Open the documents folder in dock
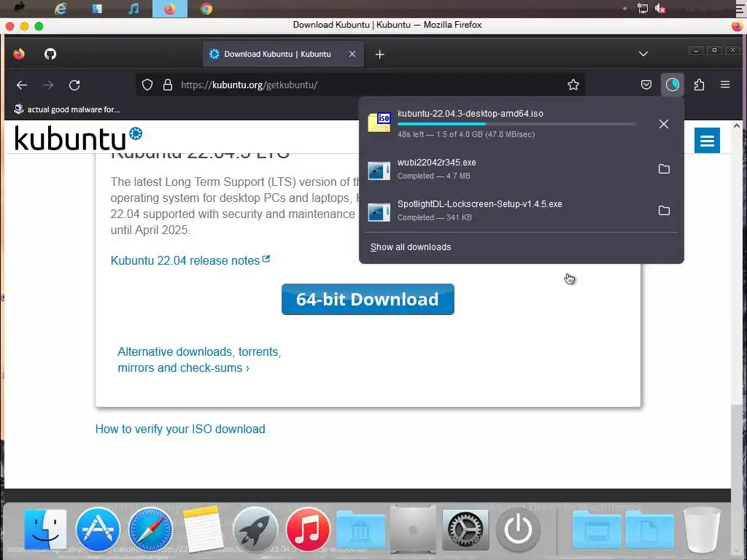This screenshot has height=560, width=747. pos(649,531)
